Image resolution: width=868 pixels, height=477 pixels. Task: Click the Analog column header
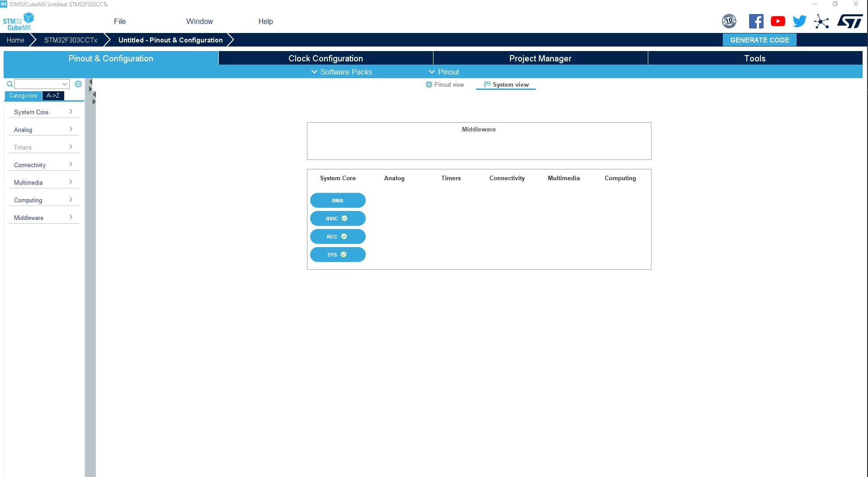click(x=394, y=178)
